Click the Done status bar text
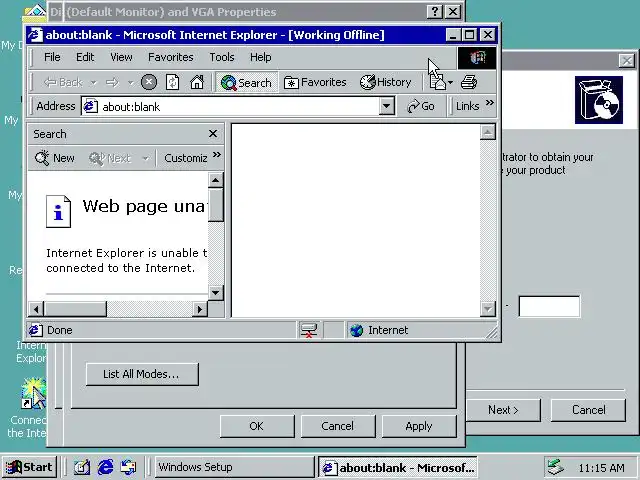The image size is (640, 480). click(x=60, y=330)
